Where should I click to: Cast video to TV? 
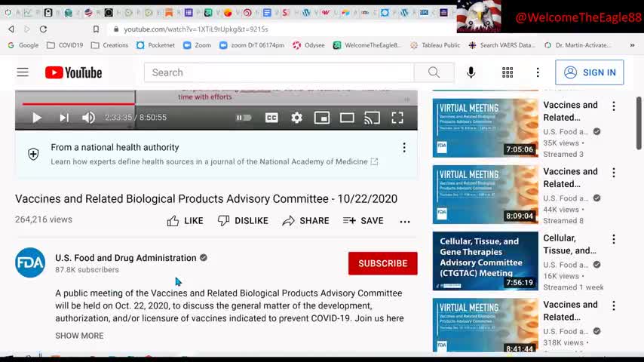point(372,118)
